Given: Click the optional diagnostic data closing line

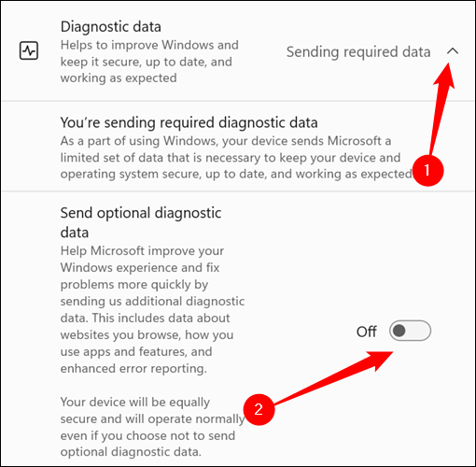Looking at the screenshot, I should pos(131,452).
